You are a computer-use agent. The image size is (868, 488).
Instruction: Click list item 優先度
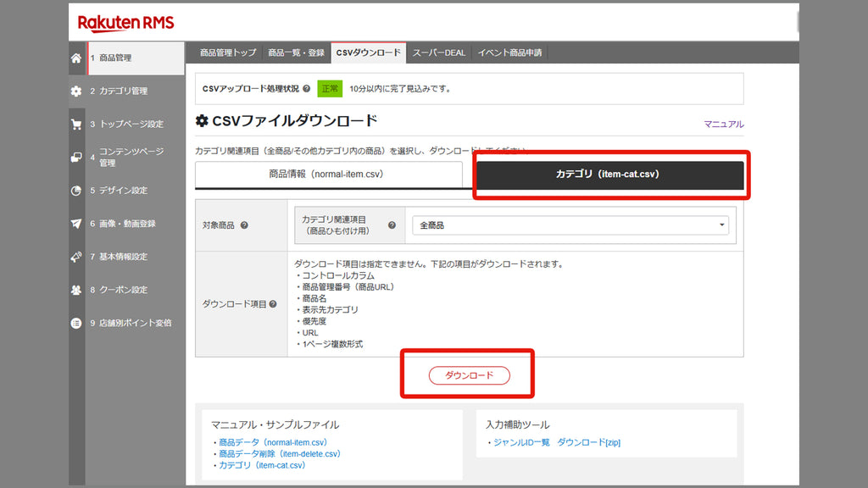coord(314,321)
